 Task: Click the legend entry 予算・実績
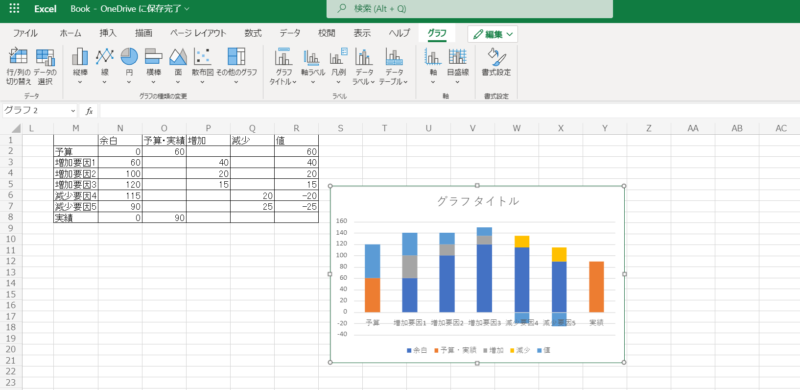tap(456, 350)
